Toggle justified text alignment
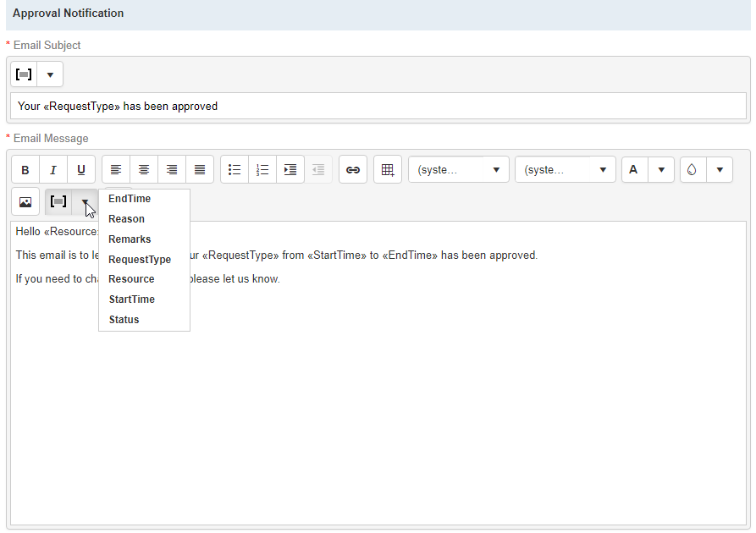This screenshot has height=533, width=756. pos(200,169)
